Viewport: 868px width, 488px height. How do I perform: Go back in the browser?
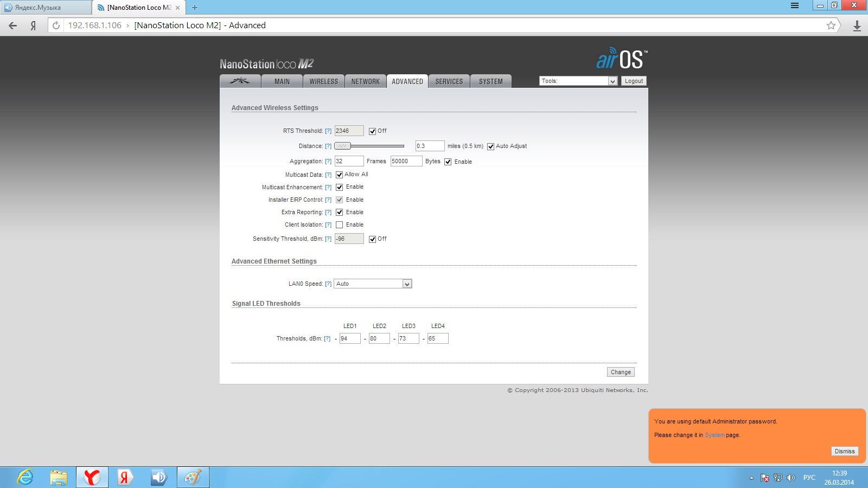pyautogui.click(x=13, y=25)
